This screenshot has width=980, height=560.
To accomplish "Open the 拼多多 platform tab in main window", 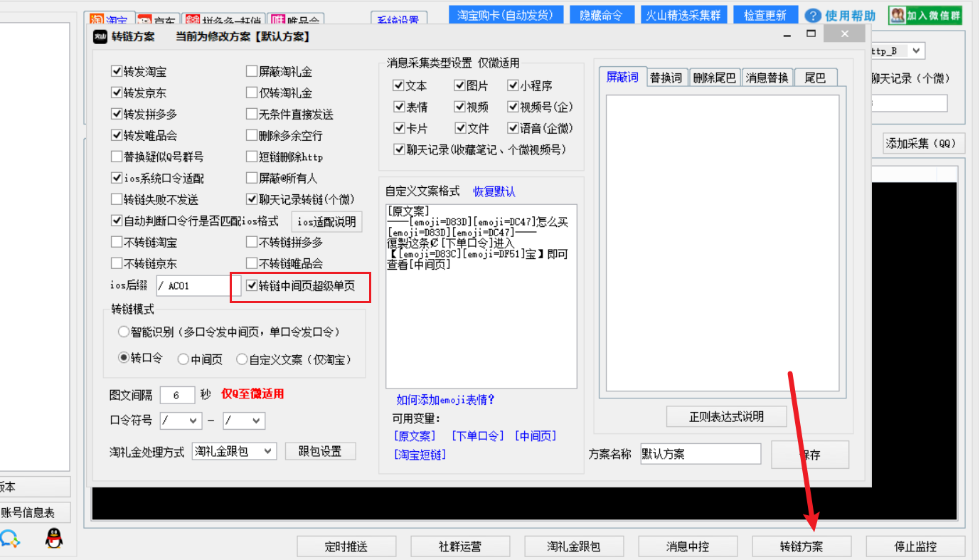I will [223, 20].
